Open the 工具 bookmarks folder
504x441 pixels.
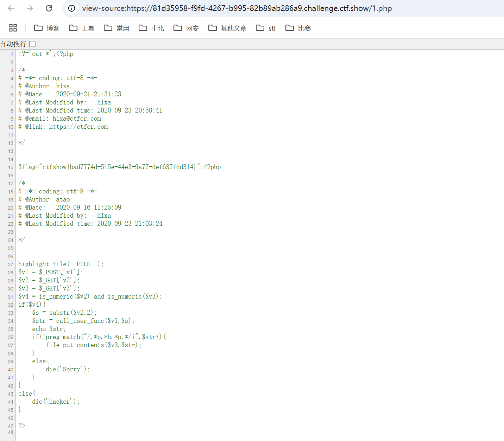[82, 28]
